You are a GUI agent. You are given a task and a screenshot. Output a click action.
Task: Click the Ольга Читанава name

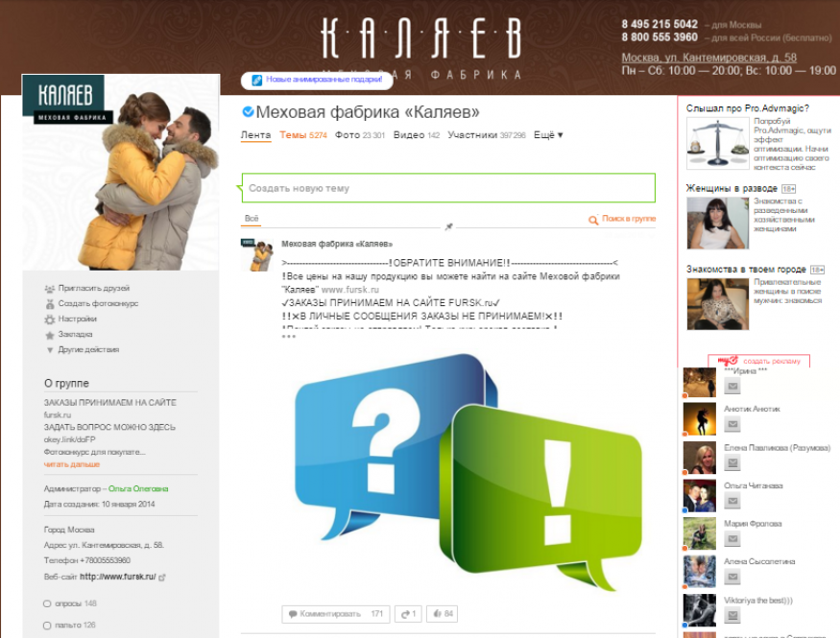pyautogui.click(x=754, y=486)
